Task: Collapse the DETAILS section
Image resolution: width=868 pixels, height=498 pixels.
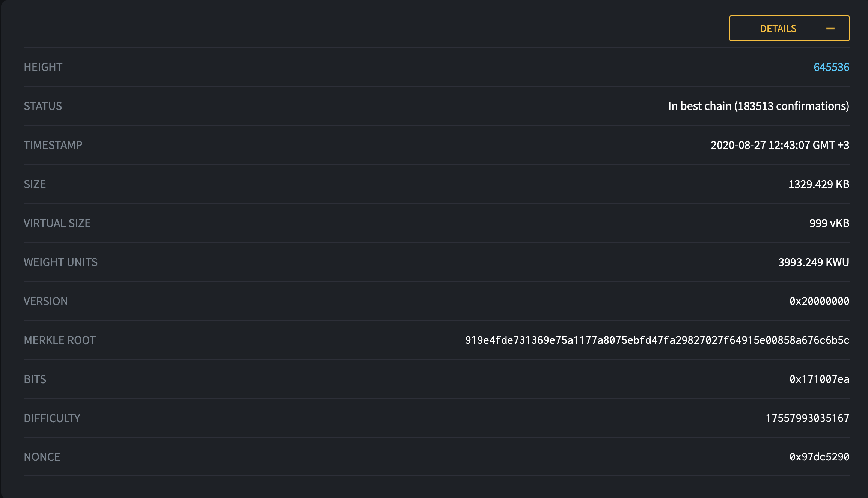Action: (x=789, y=28)
